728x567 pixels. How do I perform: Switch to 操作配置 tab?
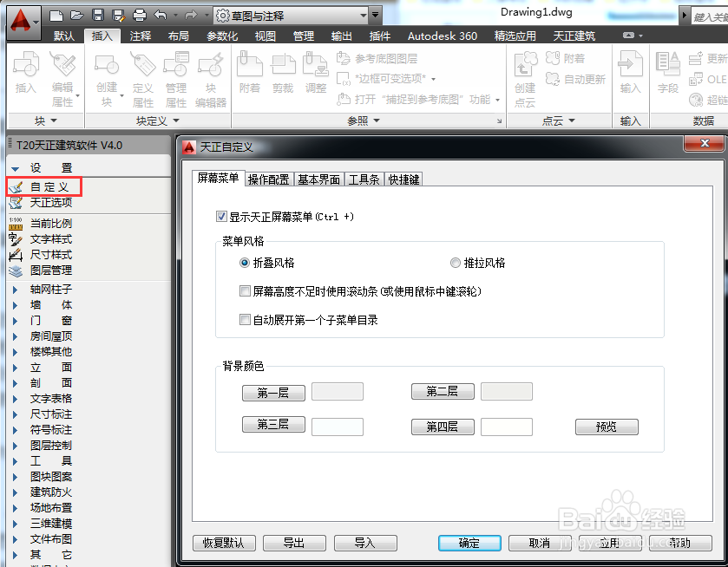point(268,179)
